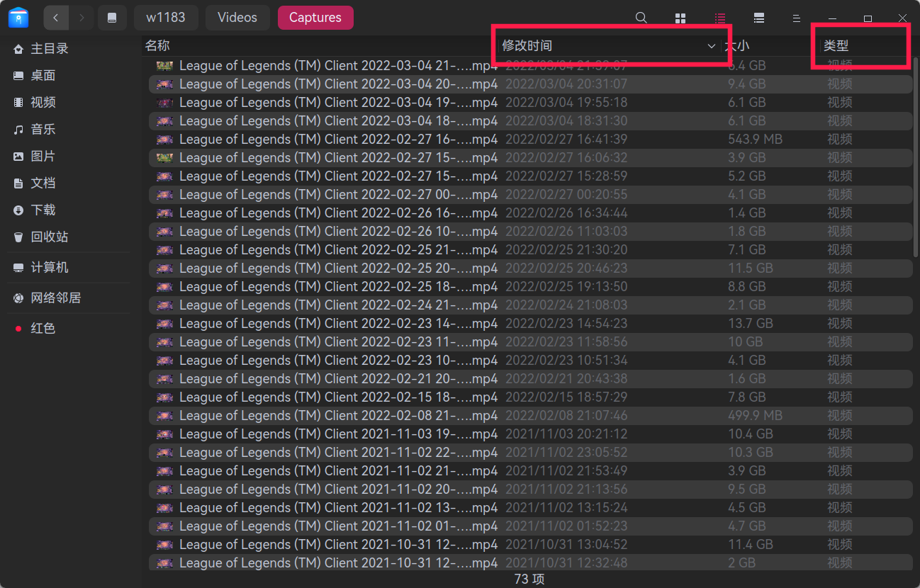Image resolution: width=920 pixels, height=588 pixels.
Task: Click thumbnail of the 2022-02-24 21- clip
Action: [164, 305]
